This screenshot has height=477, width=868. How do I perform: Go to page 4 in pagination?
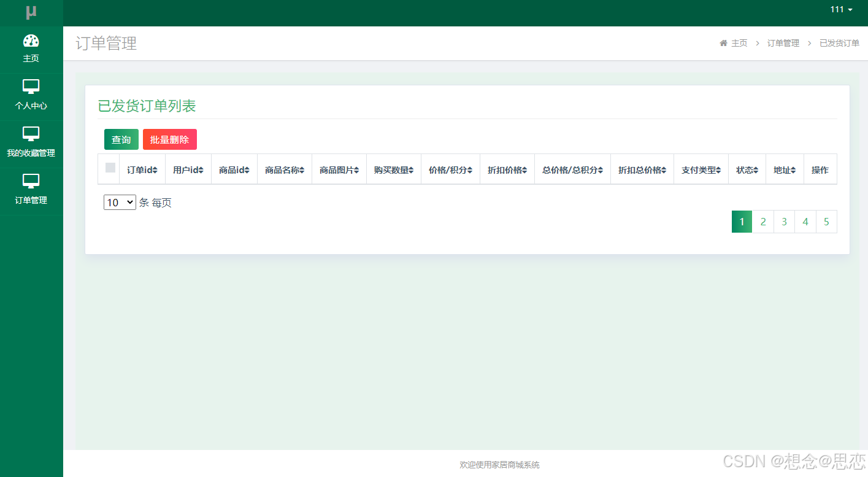click(805, 222)
